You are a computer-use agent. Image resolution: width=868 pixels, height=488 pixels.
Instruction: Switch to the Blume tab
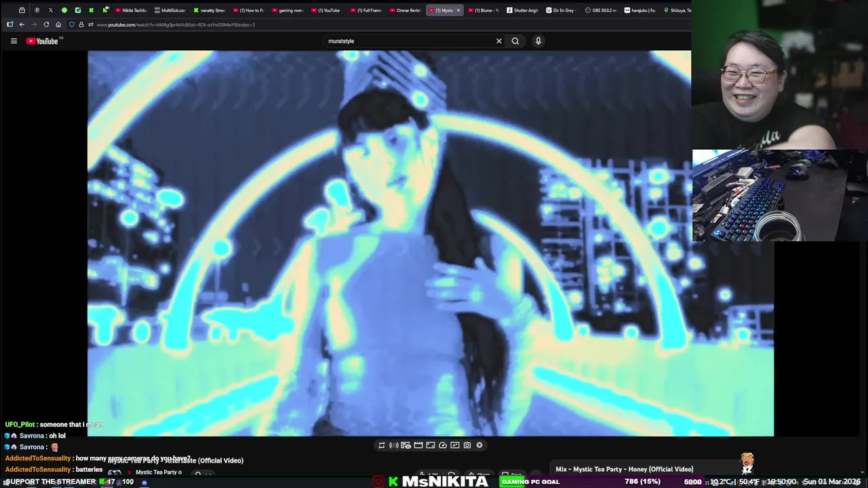click(x=484, y=10)
